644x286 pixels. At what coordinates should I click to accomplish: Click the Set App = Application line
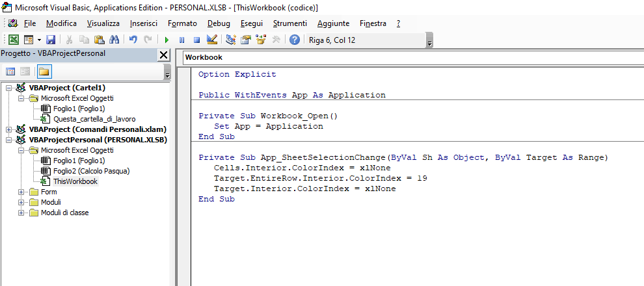269,126
